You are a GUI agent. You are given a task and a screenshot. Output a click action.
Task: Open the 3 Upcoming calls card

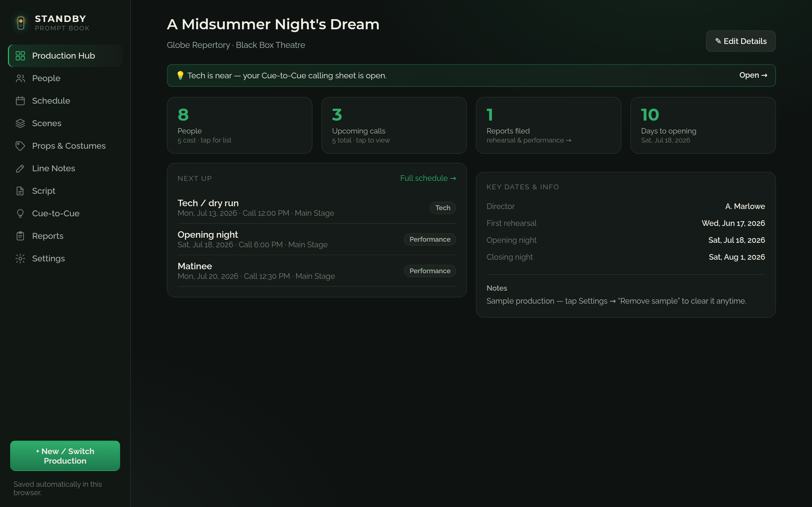point(394,125)
